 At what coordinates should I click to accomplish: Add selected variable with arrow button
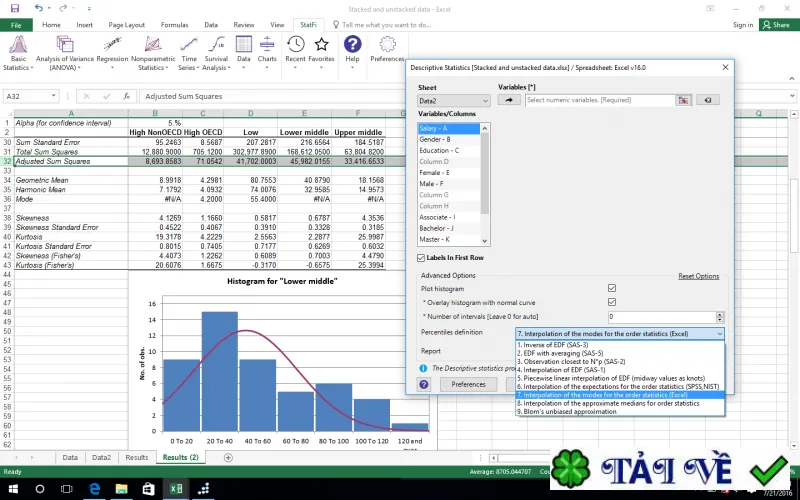[x=509, y=100]
